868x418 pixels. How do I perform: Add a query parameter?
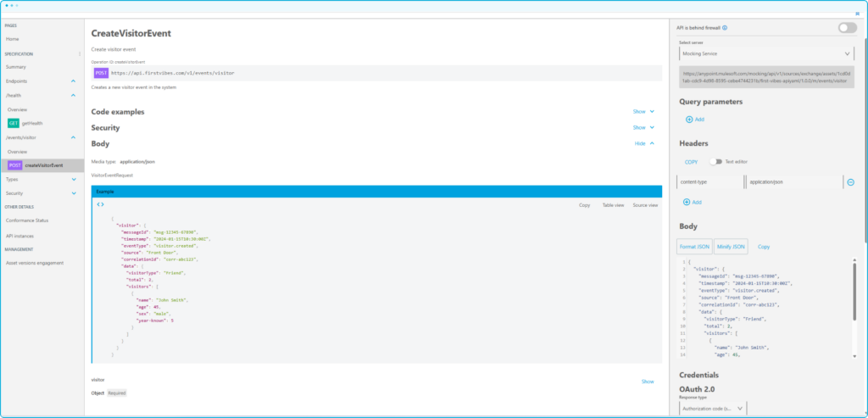[695, 119]
